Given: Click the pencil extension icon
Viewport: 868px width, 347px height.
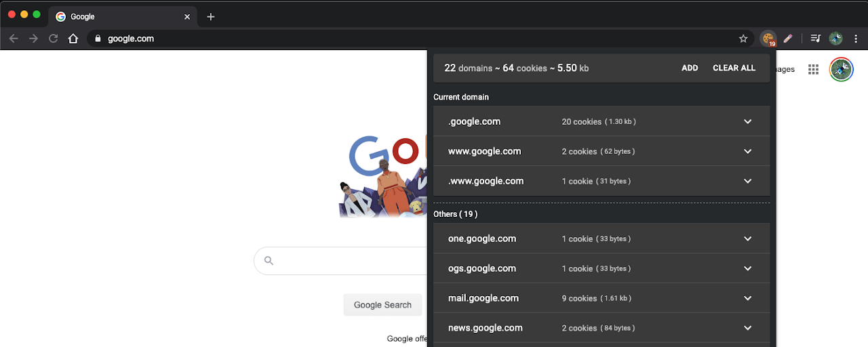Looking at the screenshot, I should [x=787, y=39].
